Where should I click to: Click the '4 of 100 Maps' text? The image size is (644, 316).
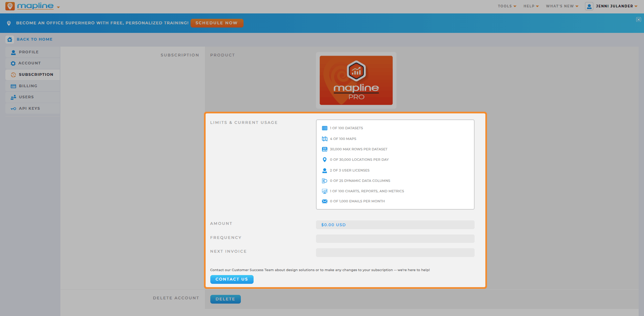pos(343,139)
